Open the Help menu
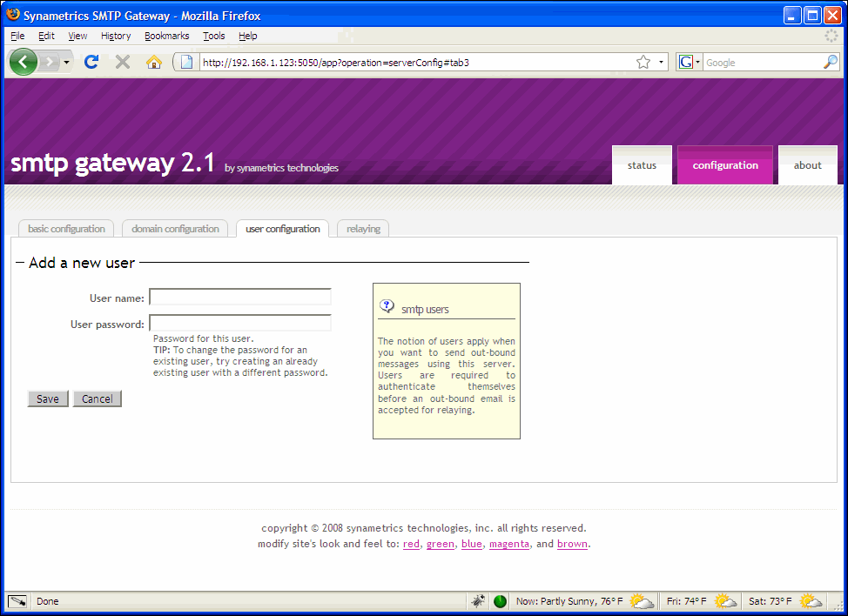Viewport: 848px width, 616px height. coord(247,36)
